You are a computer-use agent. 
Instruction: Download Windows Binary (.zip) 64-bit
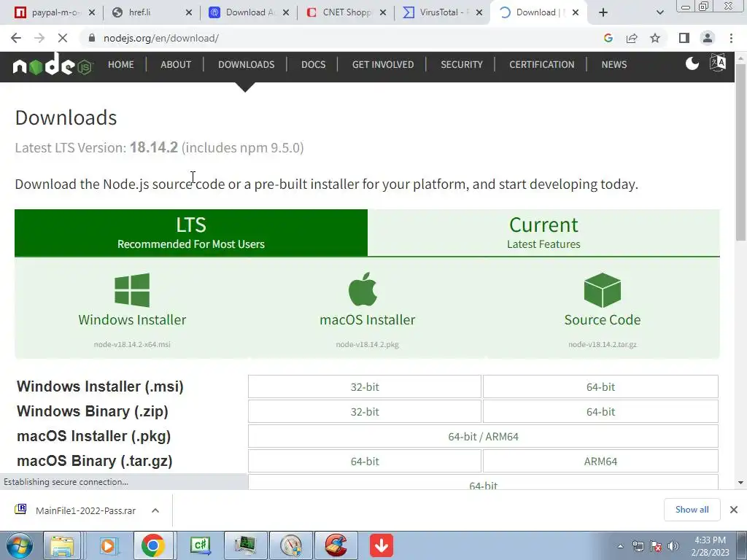pos(600,411)
